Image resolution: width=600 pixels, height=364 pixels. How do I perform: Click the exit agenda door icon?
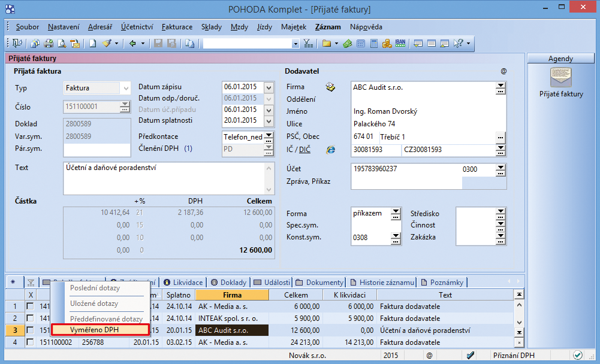[x=17, y=43]
